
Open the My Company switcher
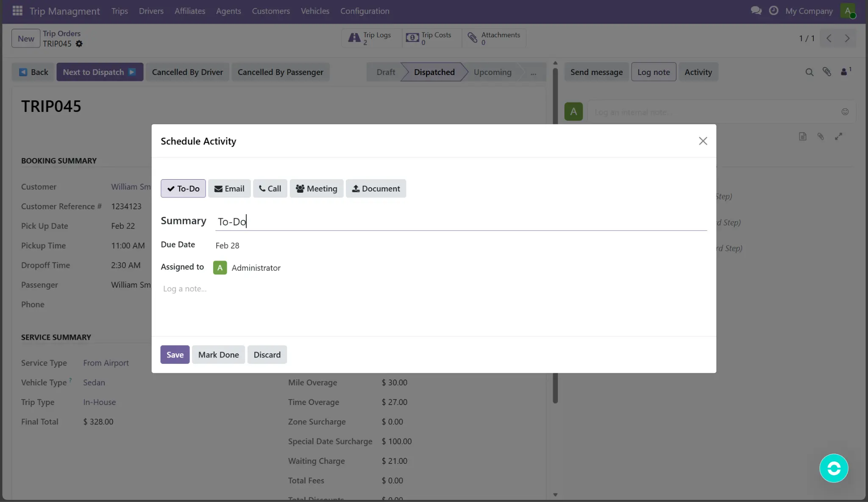(809, 11)
